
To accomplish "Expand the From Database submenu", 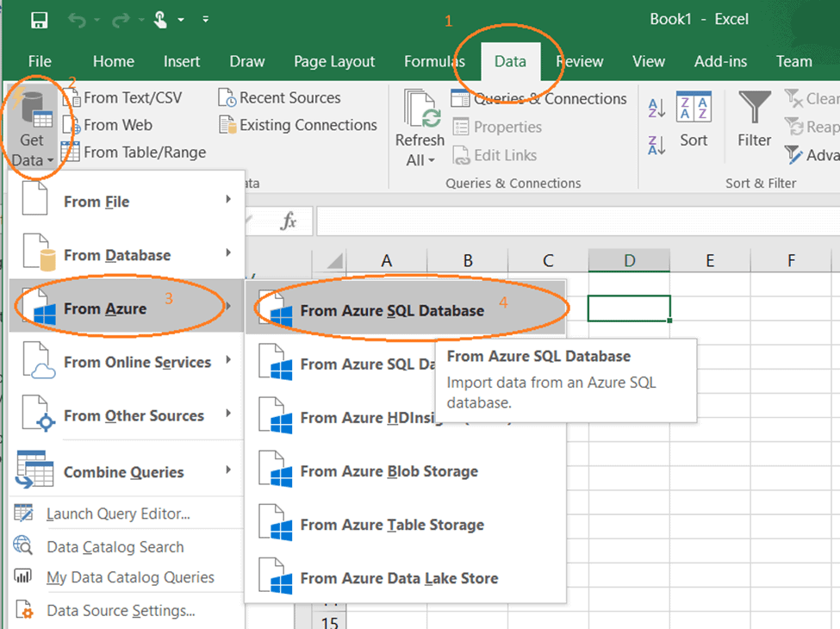I will click(127, 253).
